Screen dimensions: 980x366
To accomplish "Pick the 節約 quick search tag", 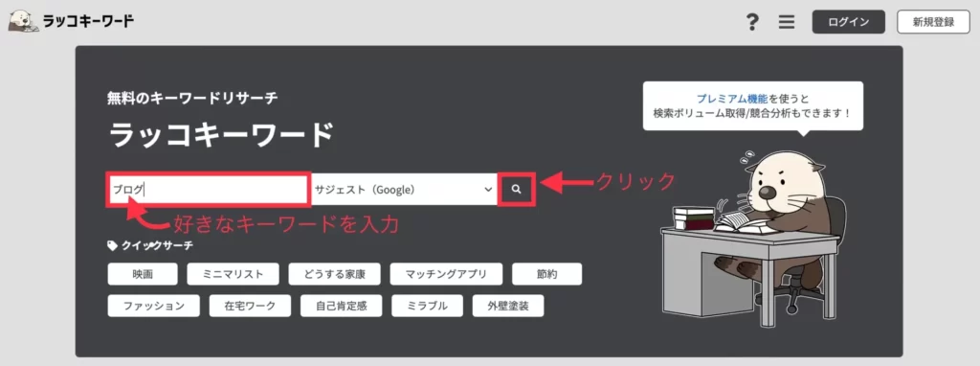I will 546,274.
